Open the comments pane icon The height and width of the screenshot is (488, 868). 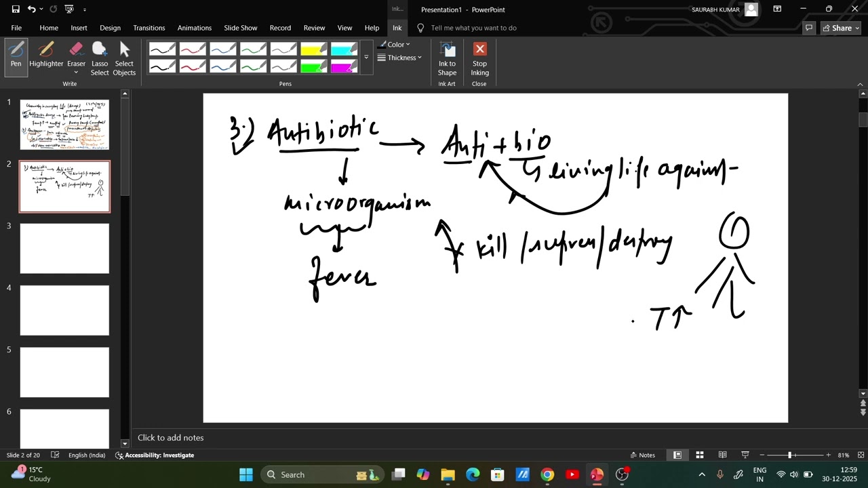[x=808, y=28]
